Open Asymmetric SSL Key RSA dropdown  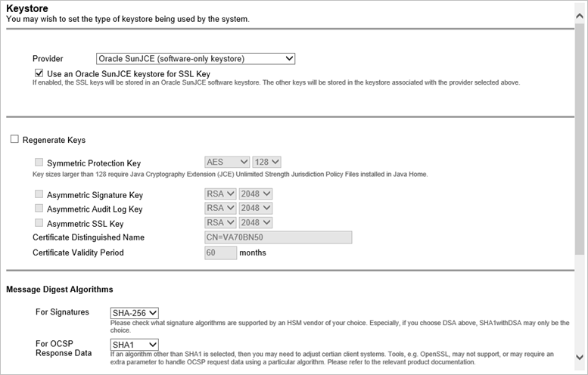(x=220, y=223)
